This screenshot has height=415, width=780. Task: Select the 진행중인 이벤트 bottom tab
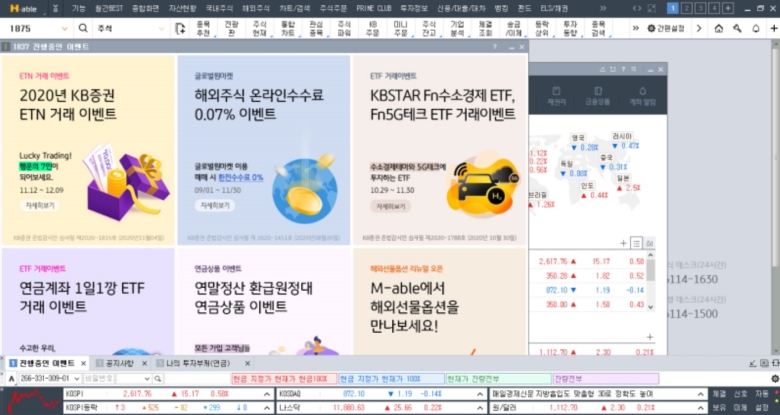pyautogui.click(x=47, y=363)
